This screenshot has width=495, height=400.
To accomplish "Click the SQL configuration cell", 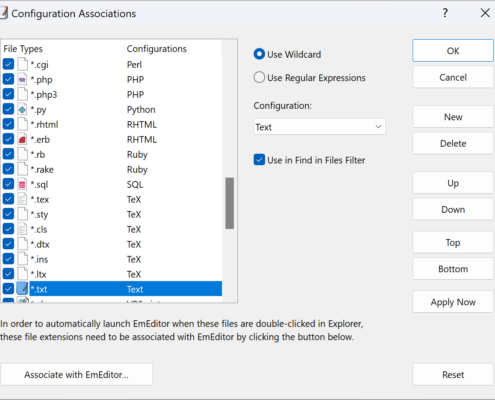I will [135, 184].
